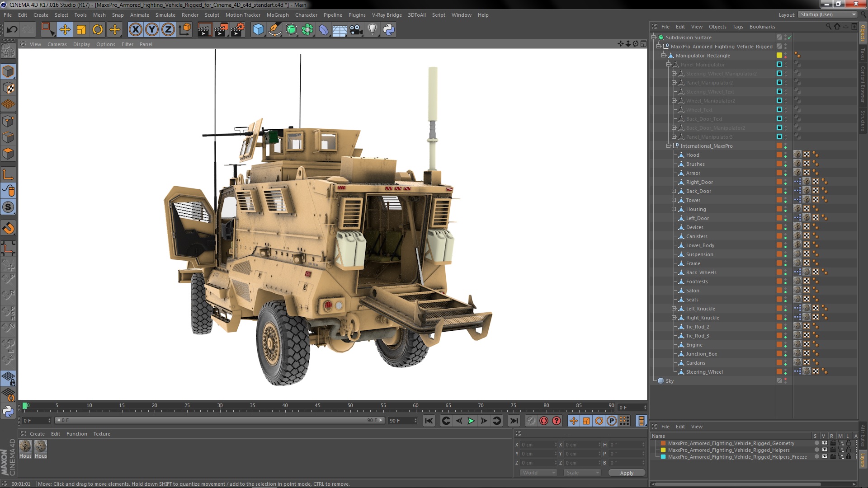Select the Steering_Wheel object row
868x488 pixels.
(x=704, y=372)
